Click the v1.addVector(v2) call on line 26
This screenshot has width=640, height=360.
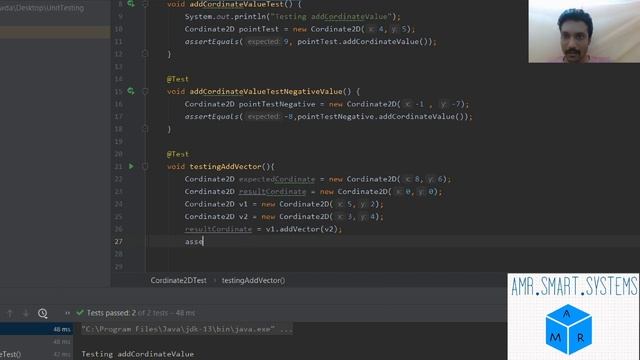pyautogui.click(x=302, y=229)
